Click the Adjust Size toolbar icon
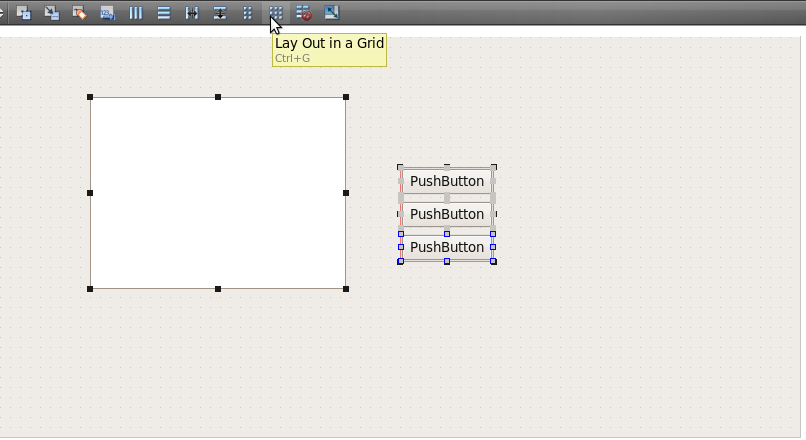This screenshot has height=440, width=806. [331, 13]
